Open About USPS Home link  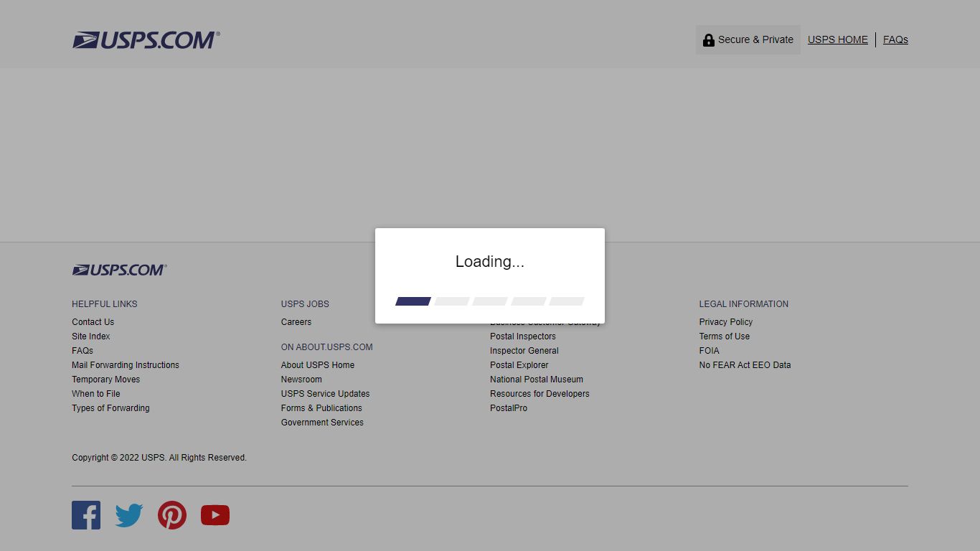click(318, 365)
